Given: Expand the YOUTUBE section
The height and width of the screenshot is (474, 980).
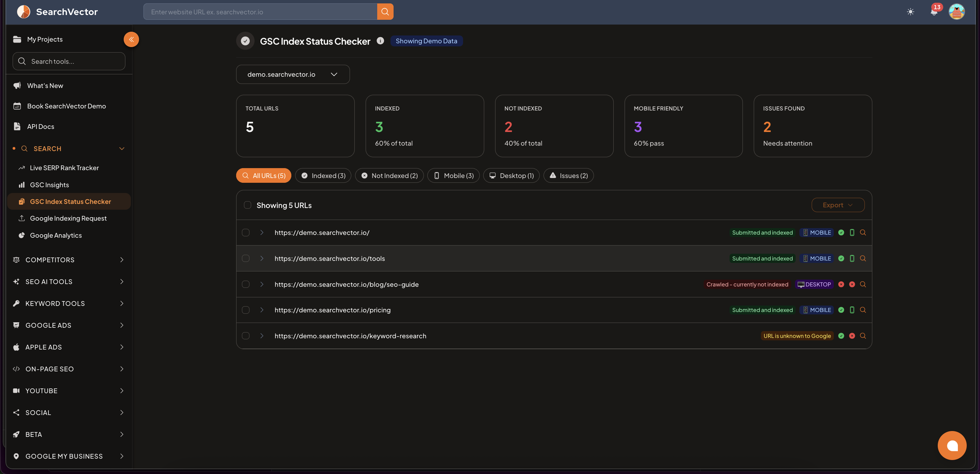Looking at the screenshot, I should [69, 390].
